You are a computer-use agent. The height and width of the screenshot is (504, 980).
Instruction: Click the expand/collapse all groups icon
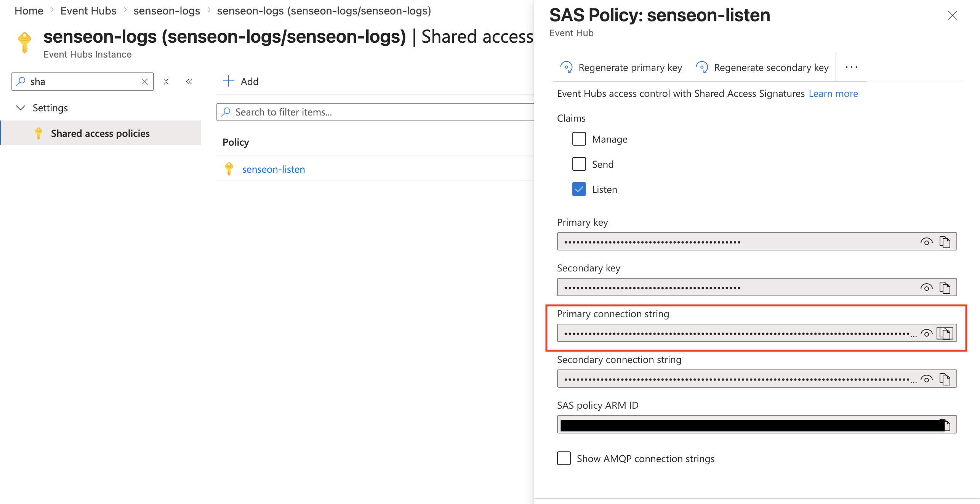click(166, 82)
